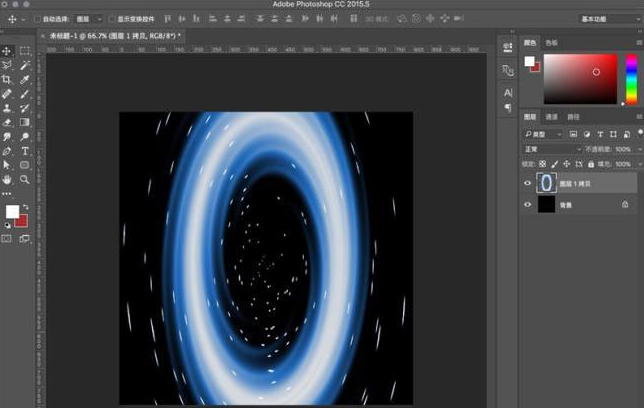Click the toolbox foreground white color swatch
644x408 pixels.
coord(12,211)
